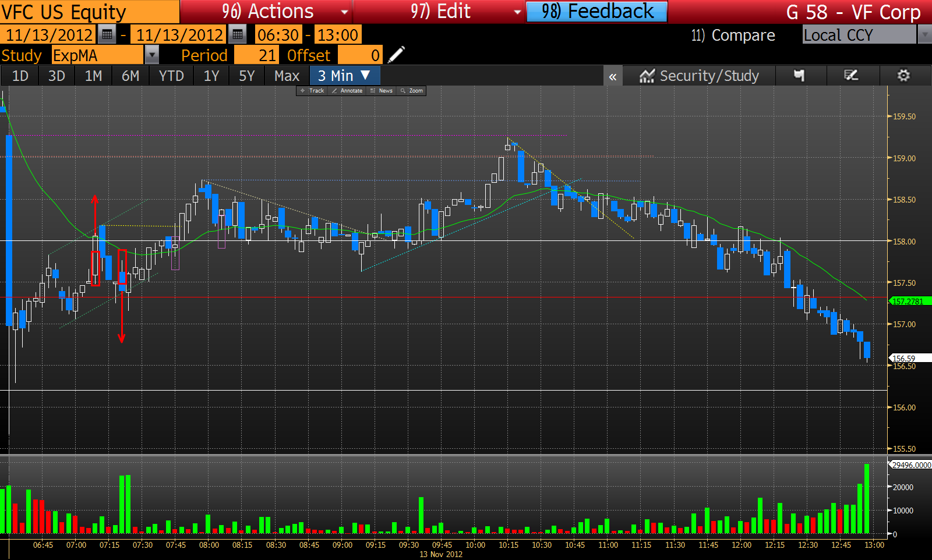Click the Offset value field 0

click(360, 55)
